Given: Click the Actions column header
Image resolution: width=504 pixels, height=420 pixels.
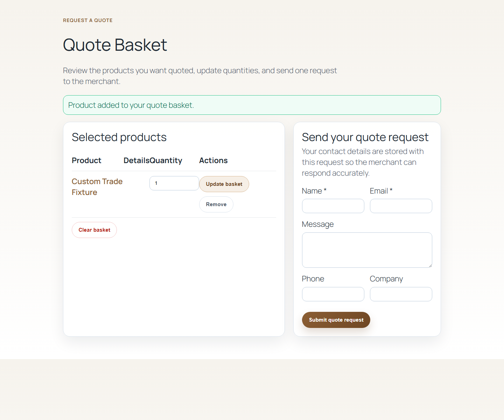Looking at the screenshot, I should pyautogui.click(x=213, y=160).
